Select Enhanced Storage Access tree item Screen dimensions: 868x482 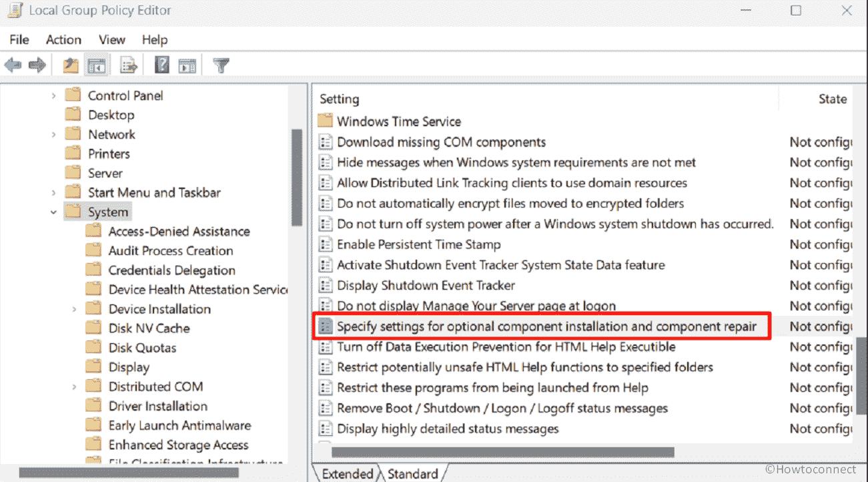click(x=178, y=445)
